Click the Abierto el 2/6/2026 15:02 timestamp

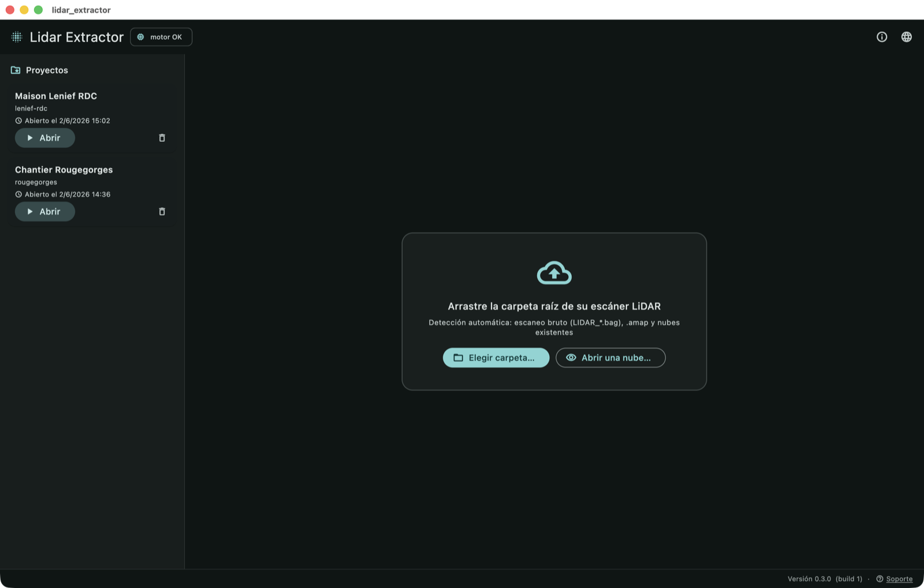pos(67,121)
